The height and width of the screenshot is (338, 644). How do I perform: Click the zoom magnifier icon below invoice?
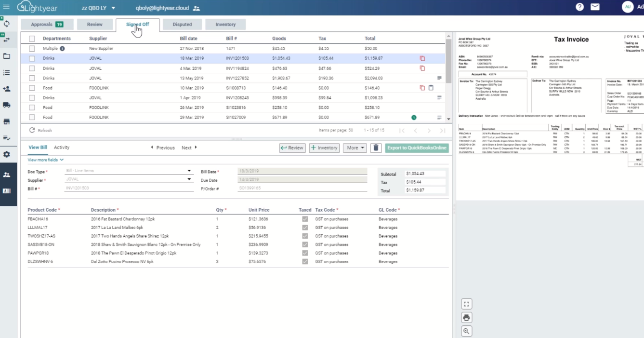click(466, 331)
